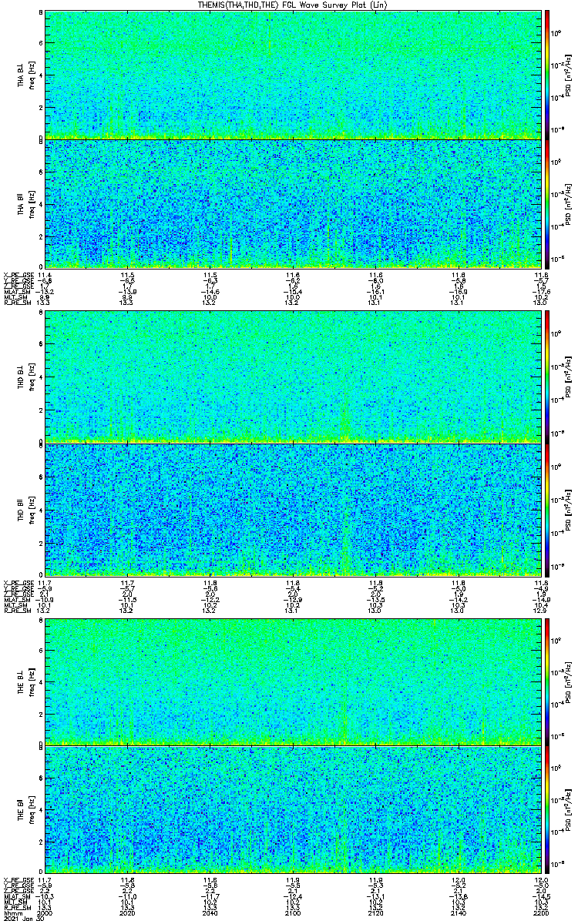Click the '2120' time tick label
The width and height of the screenshot is (578, 924).
pos(375,912)
